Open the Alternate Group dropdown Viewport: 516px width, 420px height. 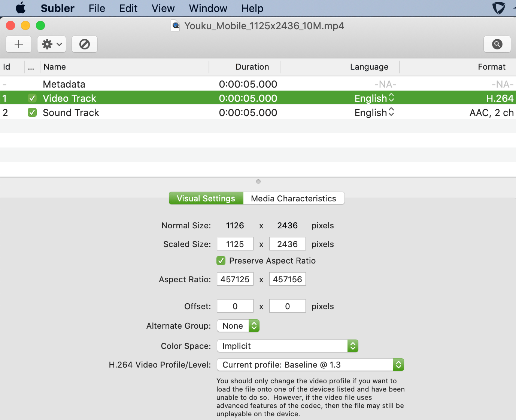238,326
